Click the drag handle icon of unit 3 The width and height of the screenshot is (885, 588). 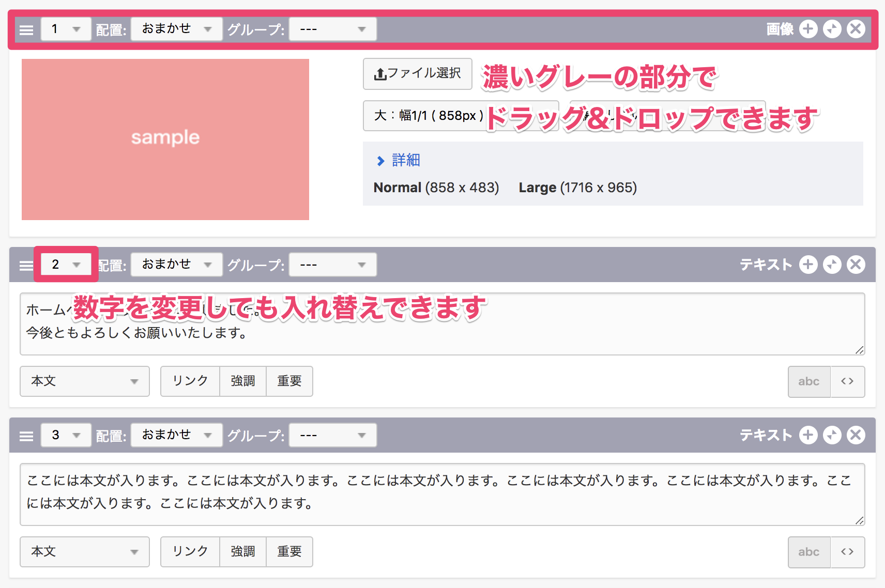coord(26,436)
